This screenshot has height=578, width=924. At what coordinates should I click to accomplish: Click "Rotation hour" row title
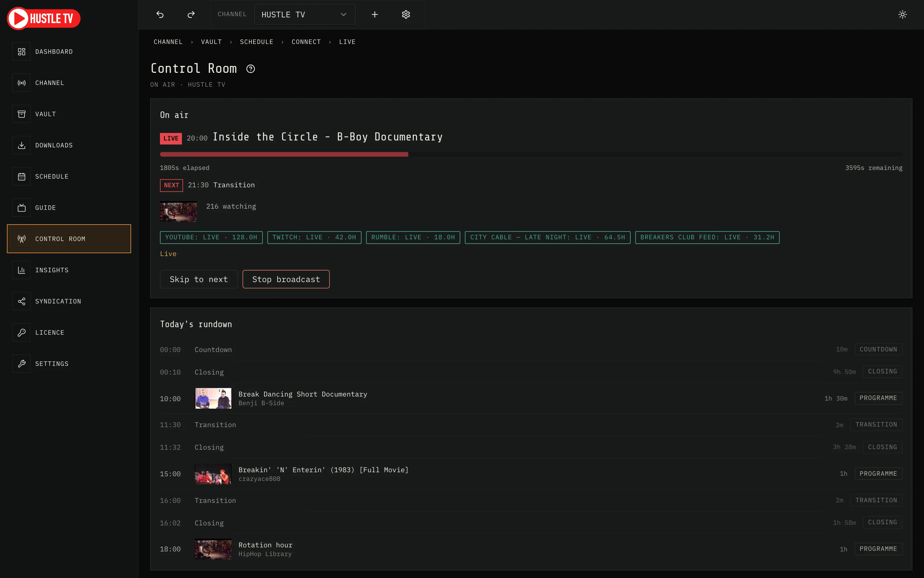point(265,545)
